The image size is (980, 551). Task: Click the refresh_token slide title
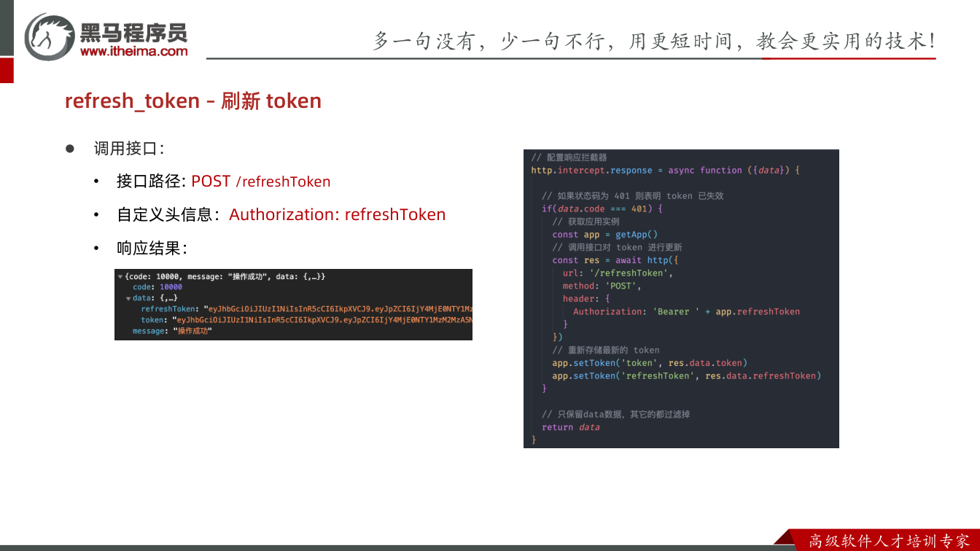click(193, 101)
